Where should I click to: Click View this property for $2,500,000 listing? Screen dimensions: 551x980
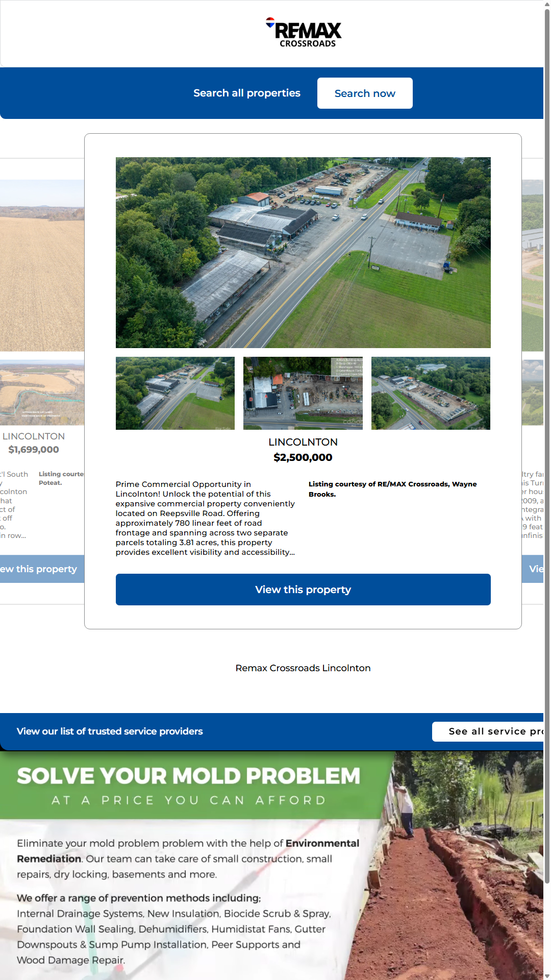coord(303,590)
